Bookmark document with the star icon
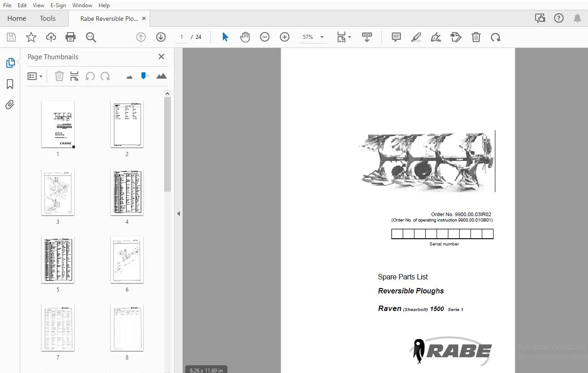588x373 pixels. click(31, 37)
